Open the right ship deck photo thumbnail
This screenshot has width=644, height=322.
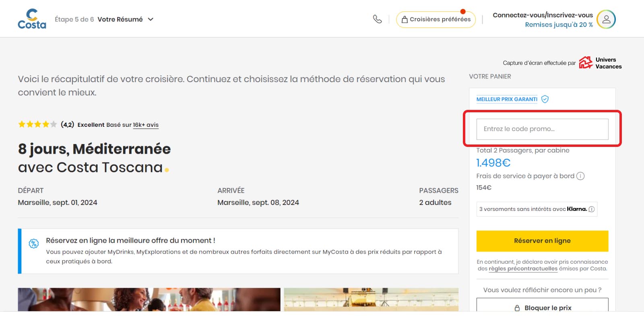[x=371, y=299]
